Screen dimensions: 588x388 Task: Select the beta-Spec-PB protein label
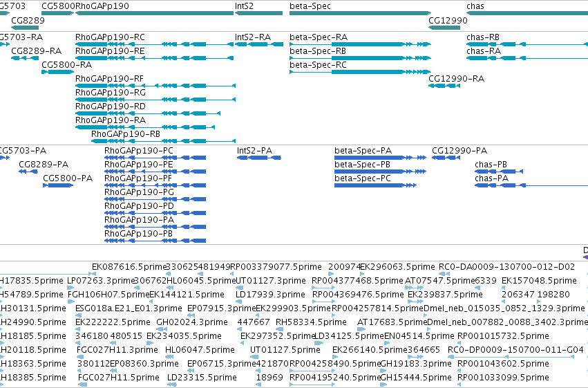pos(362,165)
